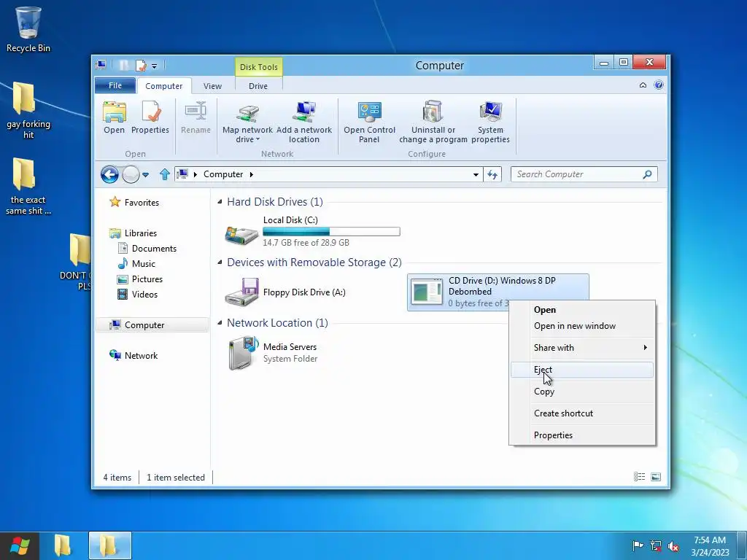Viewport: 747px width, 560px height.
Task: Launch Open Control Panel from ribbon
Action: pos(369,122)
